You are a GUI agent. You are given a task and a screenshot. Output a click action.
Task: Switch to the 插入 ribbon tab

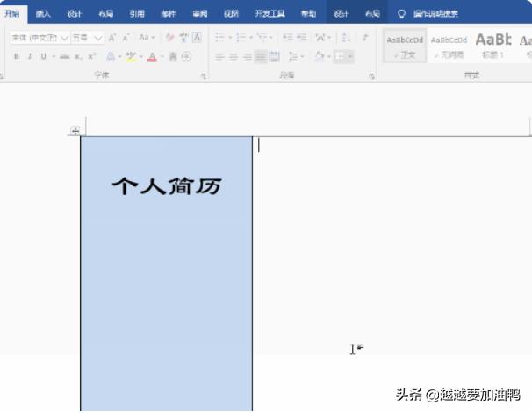click(x=43, y=14)
